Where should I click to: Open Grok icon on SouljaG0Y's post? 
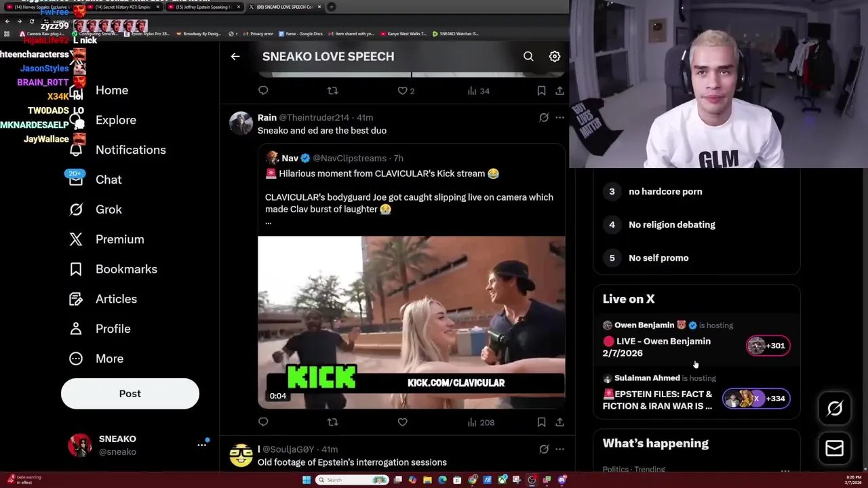pyautogui.click(x=544, y=449)
